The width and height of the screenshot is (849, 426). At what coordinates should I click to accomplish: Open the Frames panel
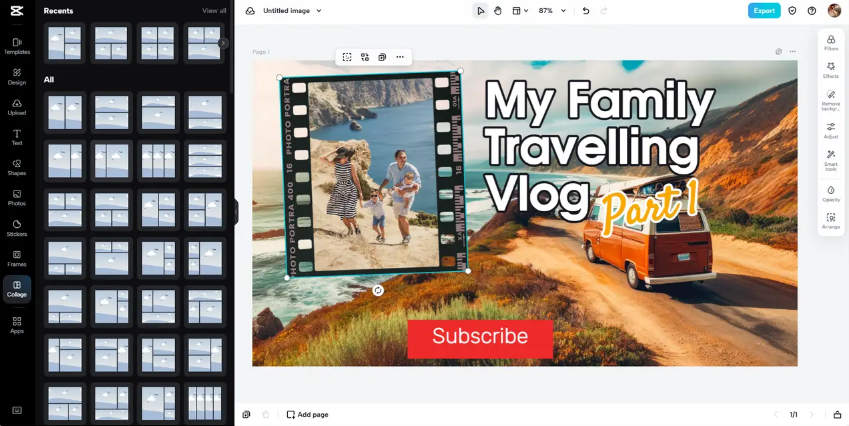coord(17,258)
